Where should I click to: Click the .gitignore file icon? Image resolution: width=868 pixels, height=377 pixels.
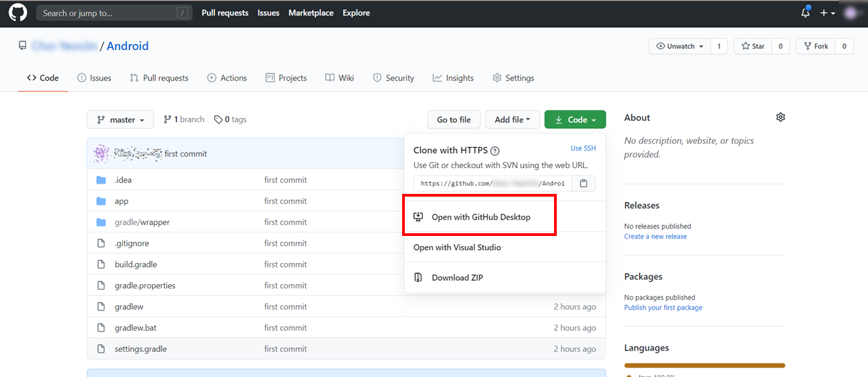[x=101, y=243]
